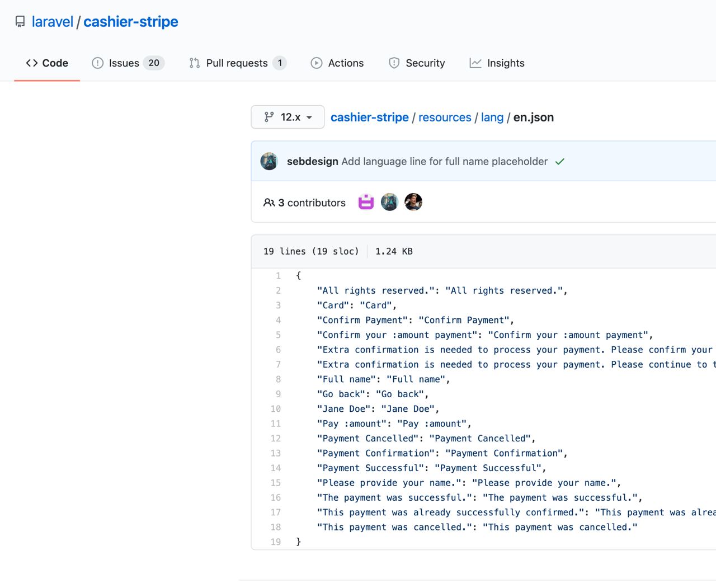Click the "Payment Confirmation" code line
This screenshot has height=588, width=716.
[442, 453]
